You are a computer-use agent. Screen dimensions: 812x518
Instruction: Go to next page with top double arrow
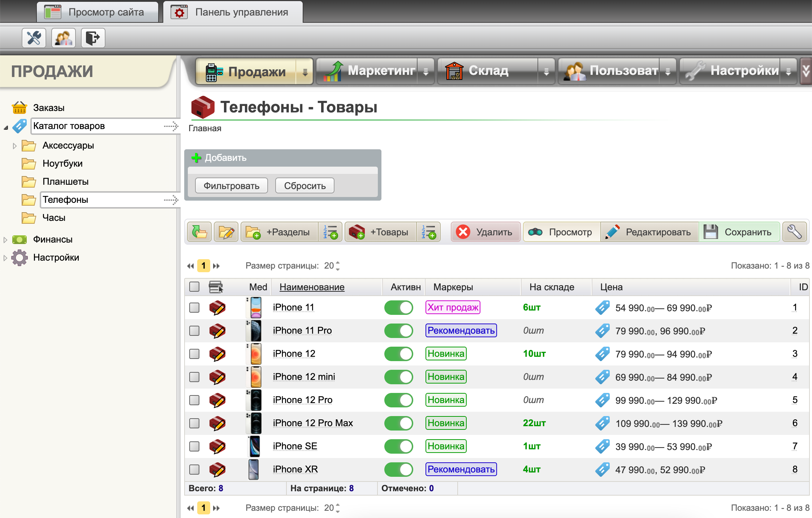pos(216,266)
